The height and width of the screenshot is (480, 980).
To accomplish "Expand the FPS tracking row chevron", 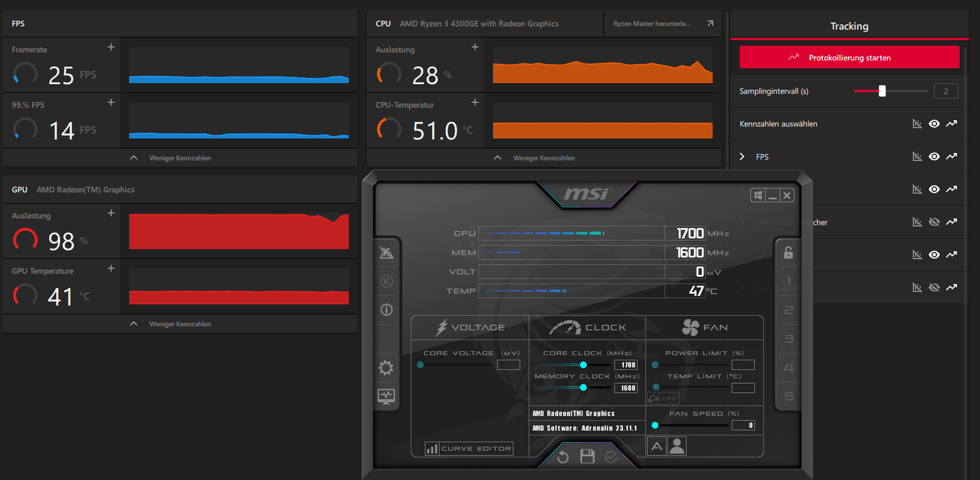I will click(742, 156).
